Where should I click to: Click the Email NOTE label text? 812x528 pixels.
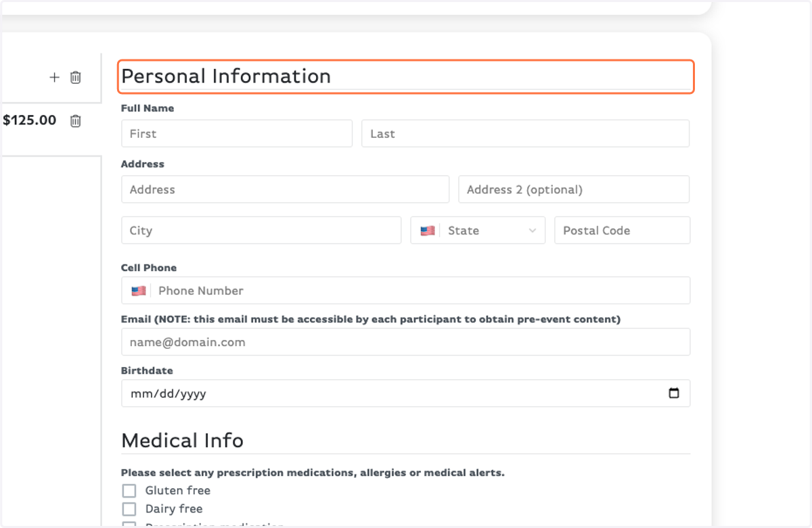(371, 319)
